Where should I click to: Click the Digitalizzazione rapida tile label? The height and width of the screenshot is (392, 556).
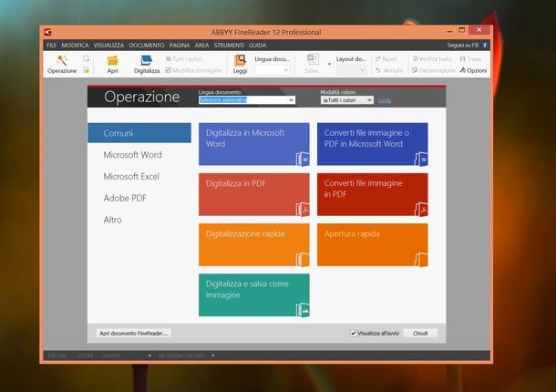click(245, 233)
